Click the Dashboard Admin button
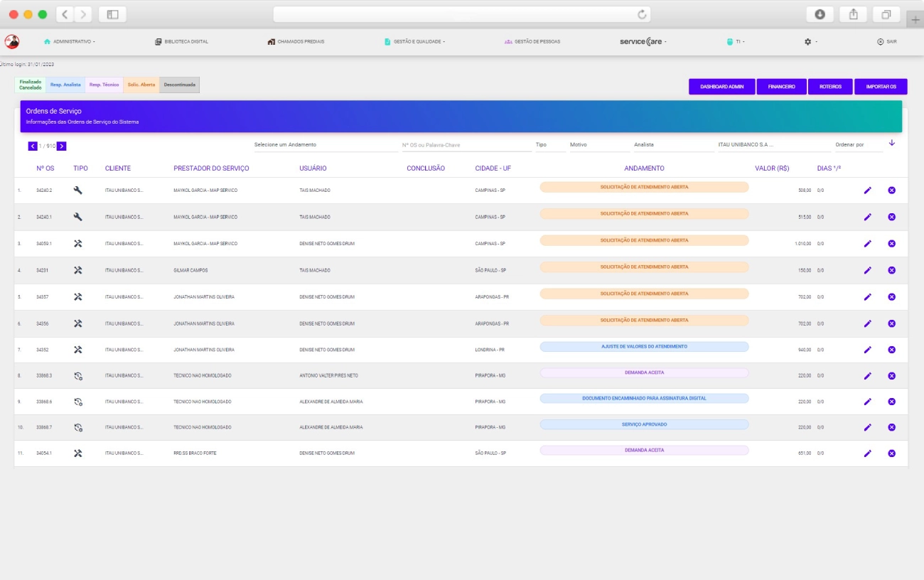The image size is (924, 580). coord(721,87)
